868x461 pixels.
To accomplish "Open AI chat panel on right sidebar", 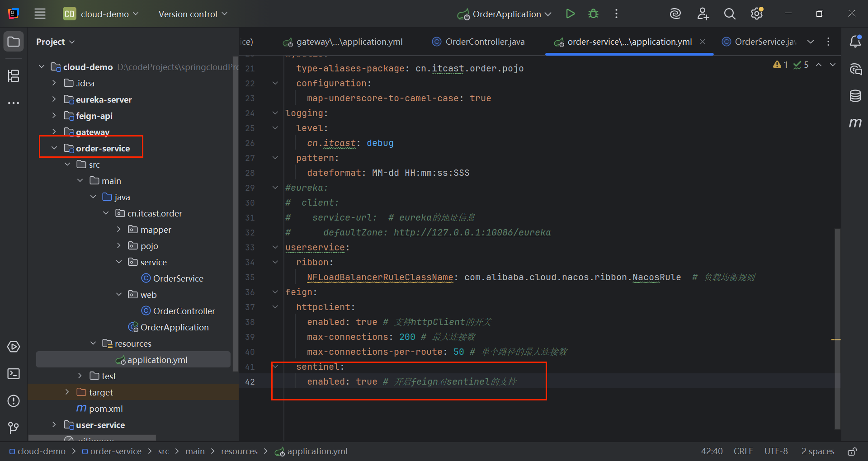I will (855, 69).
